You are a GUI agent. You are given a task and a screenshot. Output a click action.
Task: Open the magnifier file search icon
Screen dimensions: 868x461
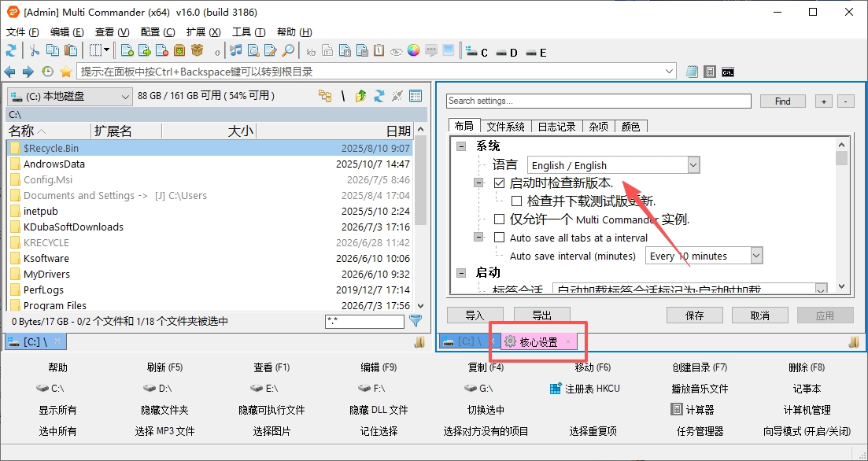[288, 51]
